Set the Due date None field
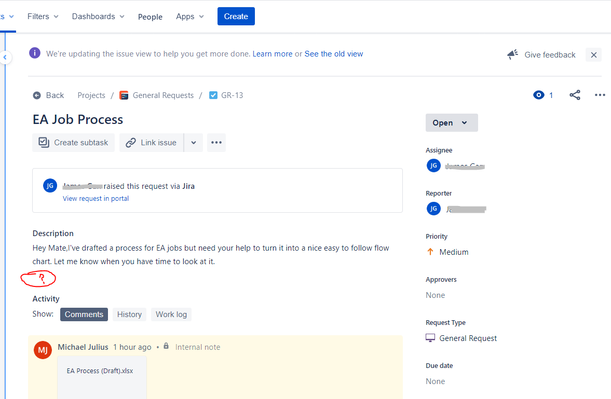Viewport: 611px width, 399px height. pos(435,381)
